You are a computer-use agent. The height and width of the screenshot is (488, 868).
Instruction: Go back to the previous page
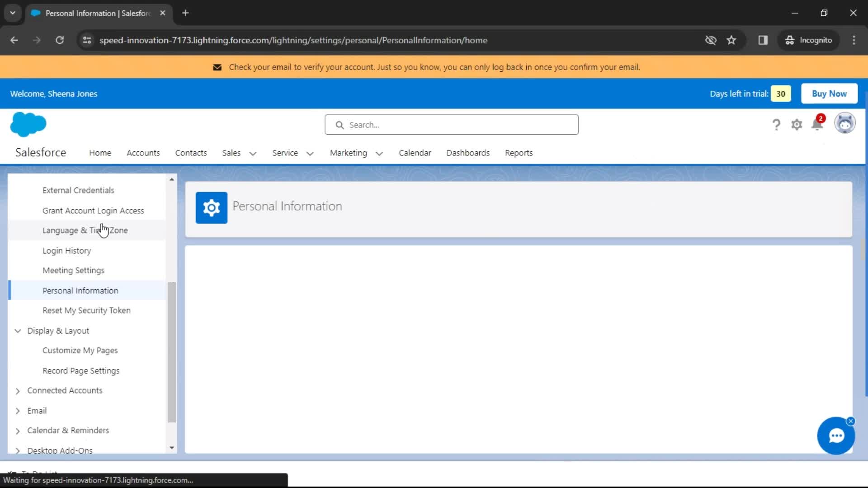click(14, 40)
